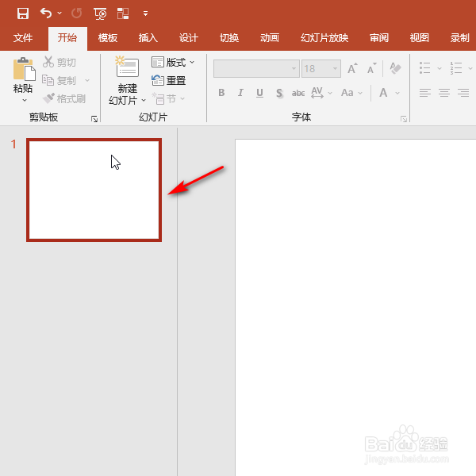
Task: Go to the 动画 tab
Action: (270, 38)
